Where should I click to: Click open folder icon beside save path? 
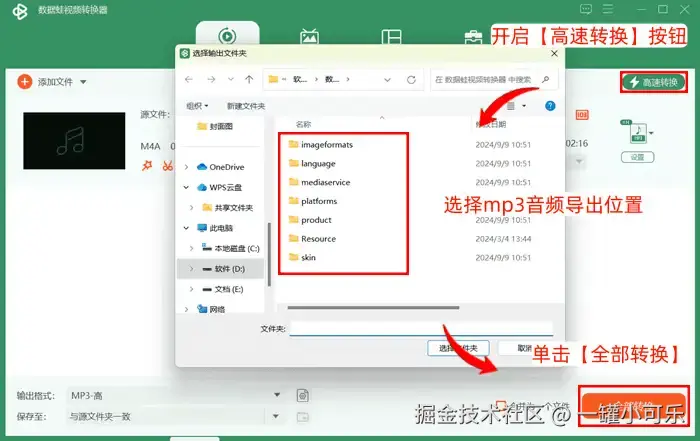(303, 417)
